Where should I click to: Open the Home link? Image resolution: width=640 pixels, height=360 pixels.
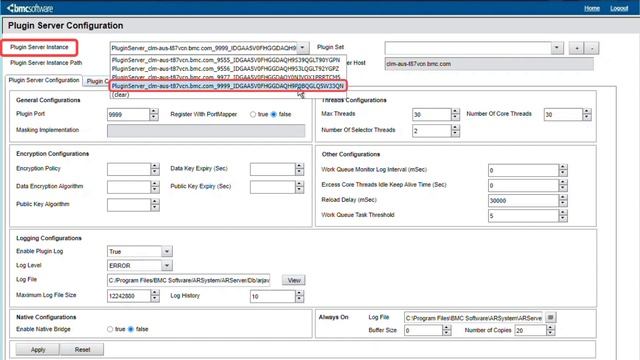tap(591, 8)
